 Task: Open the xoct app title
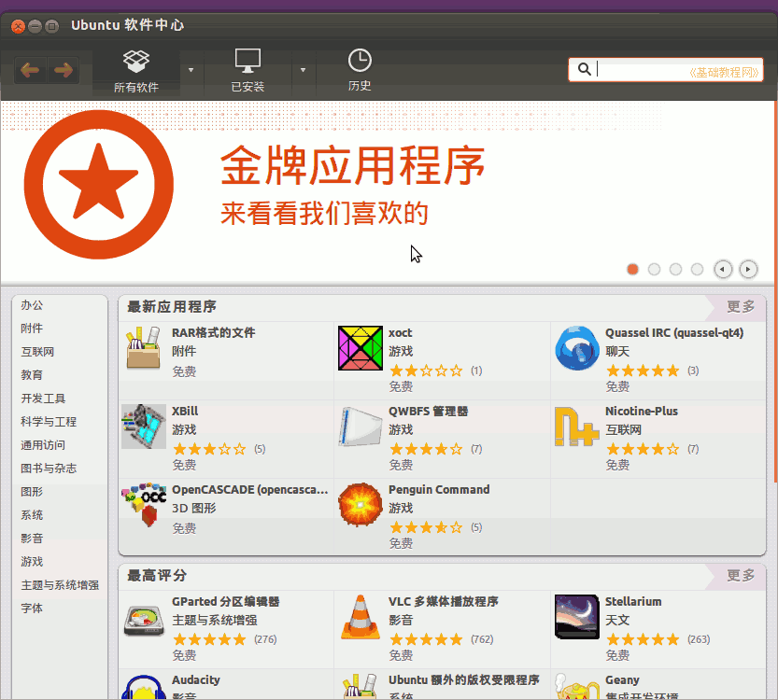400,332
